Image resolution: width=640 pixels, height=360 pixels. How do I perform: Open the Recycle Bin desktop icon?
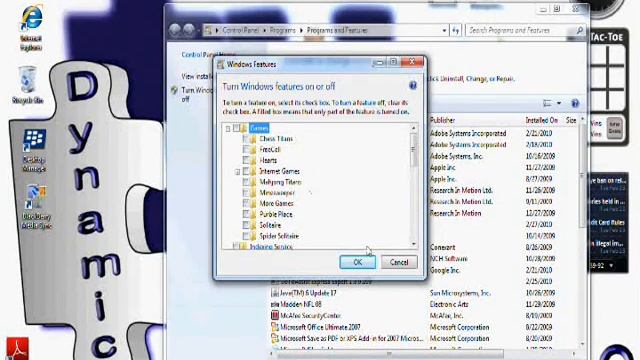click(x=27, y=80)
